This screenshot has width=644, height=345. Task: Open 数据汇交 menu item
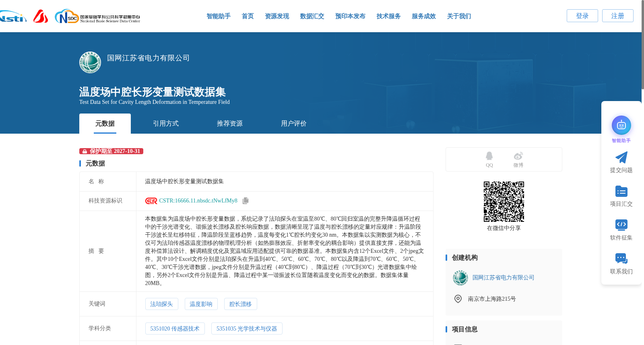pyautogui.click(x=312, y=16)
